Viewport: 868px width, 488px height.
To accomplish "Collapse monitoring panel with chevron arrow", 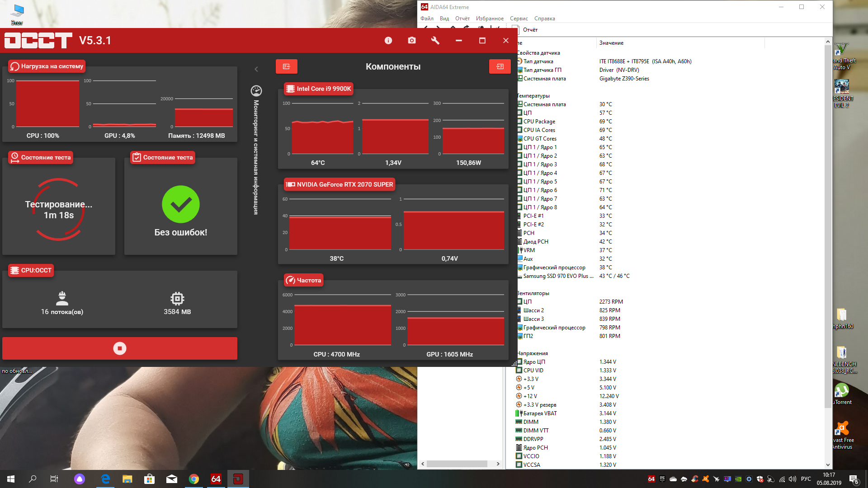I will (256, 69).
